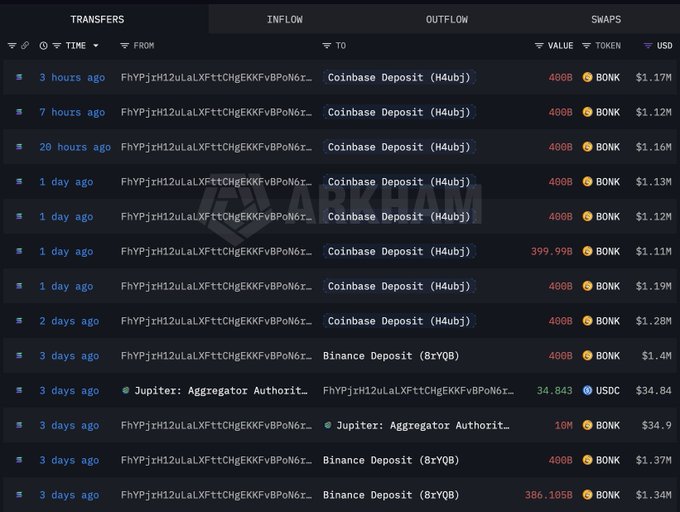This screenshot has width=680, height=512.
Task: Switch to the TRANSFERS tab
Action: (x=97, y=20)
